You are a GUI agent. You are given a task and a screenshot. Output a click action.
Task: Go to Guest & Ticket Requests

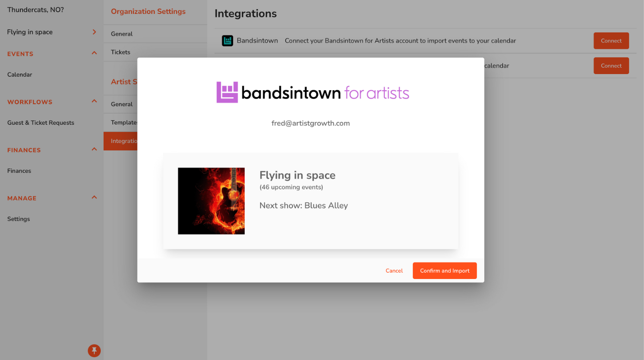41,123
